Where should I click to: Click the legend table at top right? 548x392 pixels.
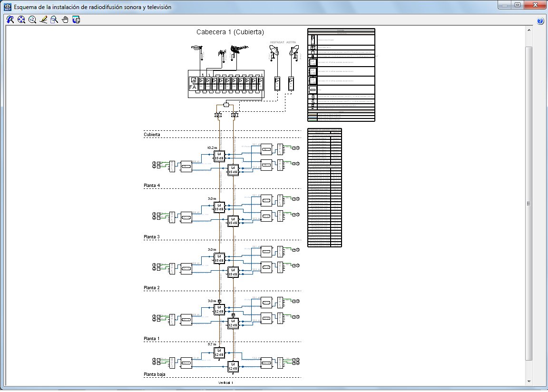tap(341, 75)
